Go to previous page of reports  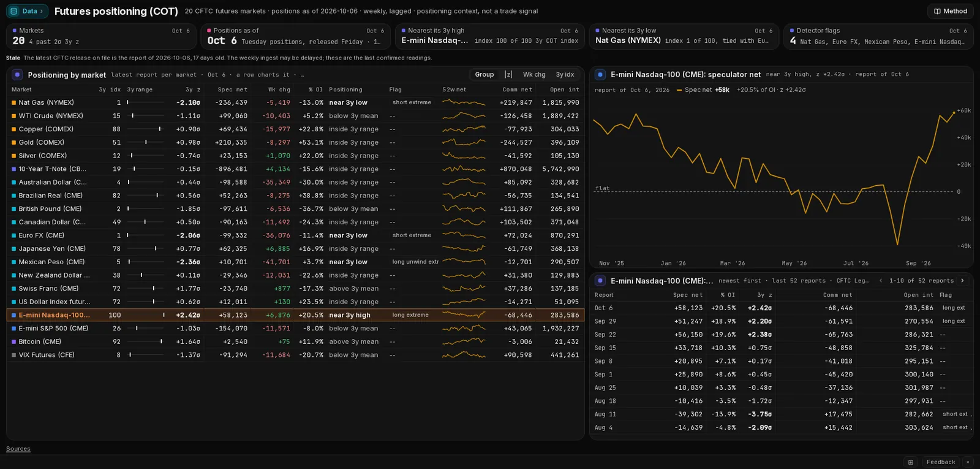[881, 281]
